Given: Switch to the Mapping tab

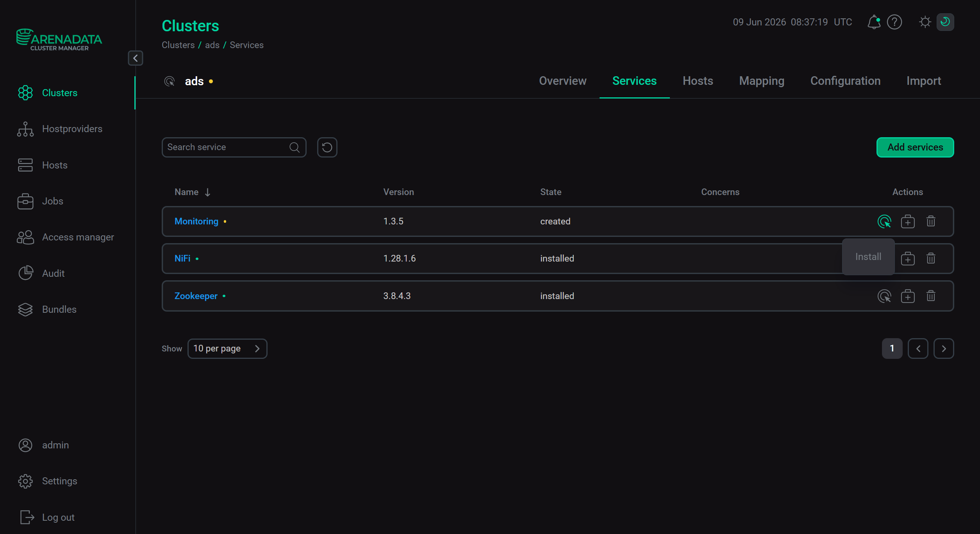Looking at the screenshot, I should 762,81.
